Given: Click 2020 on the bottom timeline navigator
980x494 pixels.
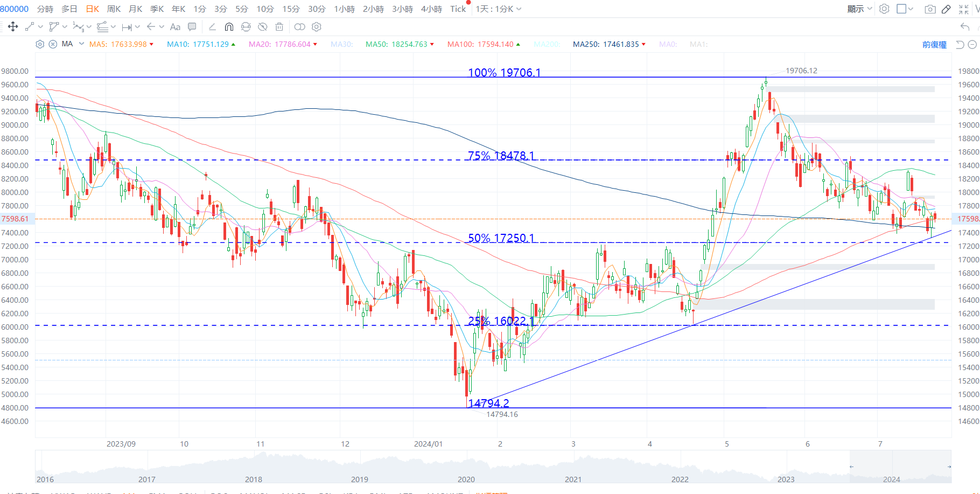Looking at the screenshot, I should [x=466, y=479].
